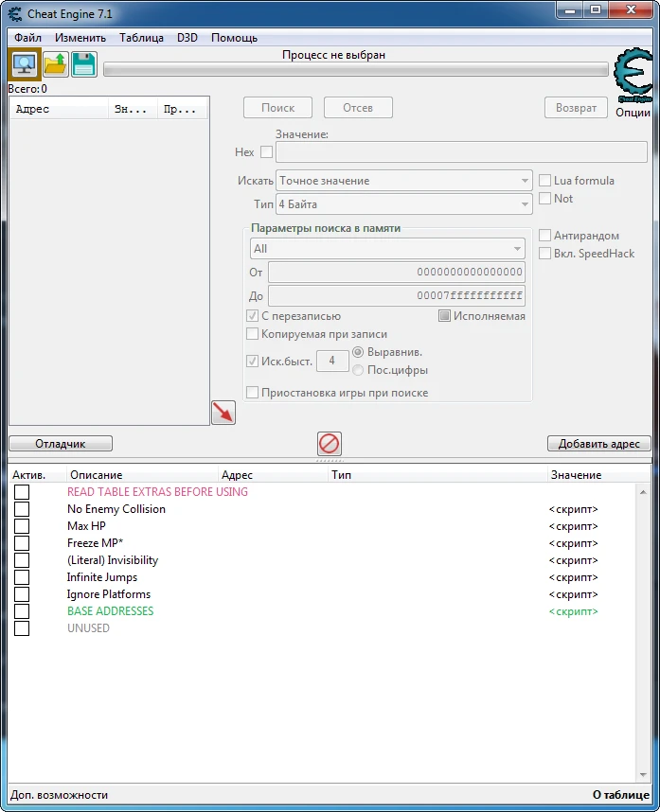Screen dimensions: 660x812
Task: Open the Файл menu
Action: click(28, 38)
